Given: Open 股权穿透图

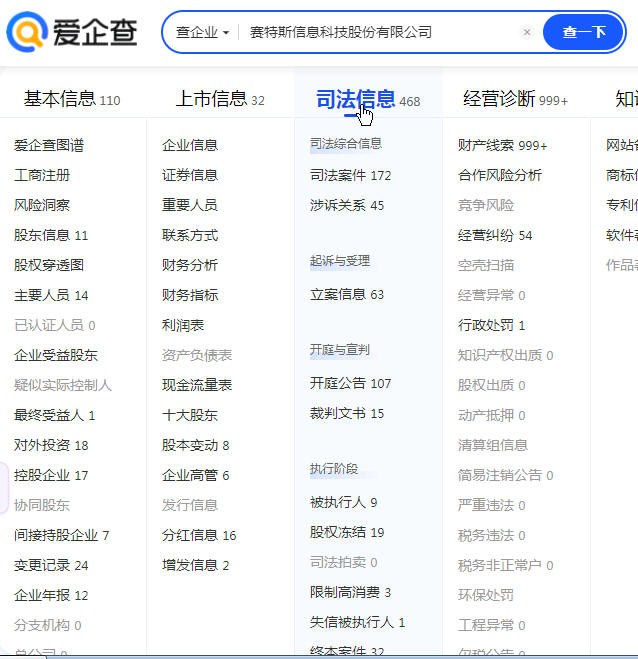Looking at the screenshot, I should tap(49, 265).
